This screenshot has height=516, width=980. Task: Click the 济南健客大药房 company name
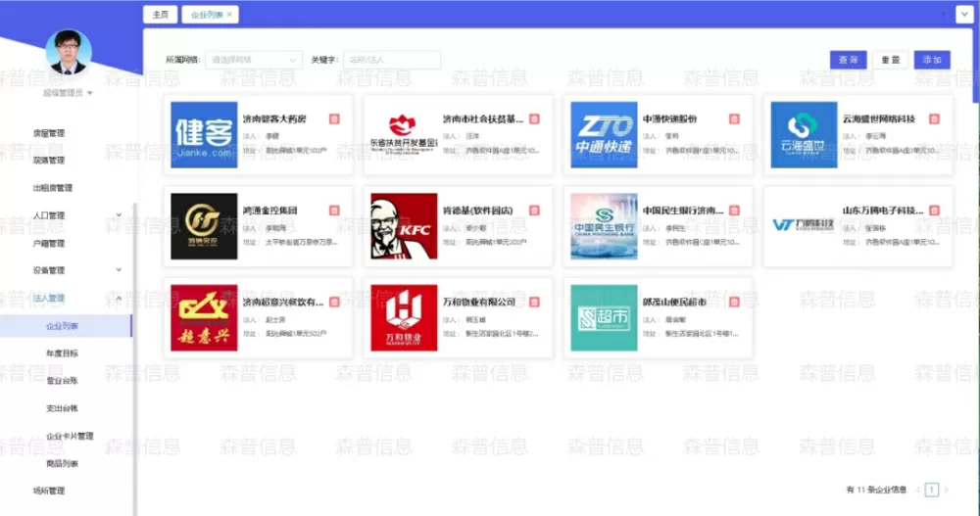(274, 118)
